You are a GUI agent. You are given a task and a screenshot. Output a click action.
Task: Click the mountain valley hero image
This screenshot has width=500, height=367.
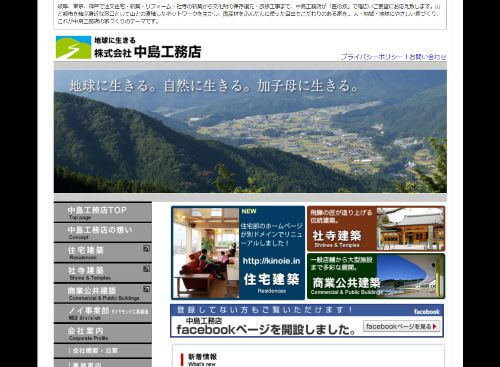(x=250, y=131)
